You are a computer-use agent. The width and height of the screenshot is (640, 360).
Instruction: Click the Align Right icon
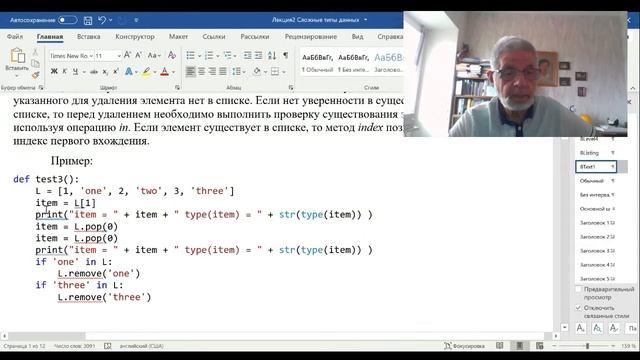point(212,72)
